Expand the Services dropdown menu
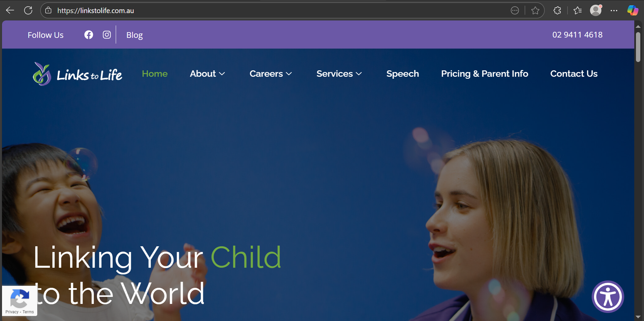644x321 pixels. 339,74
